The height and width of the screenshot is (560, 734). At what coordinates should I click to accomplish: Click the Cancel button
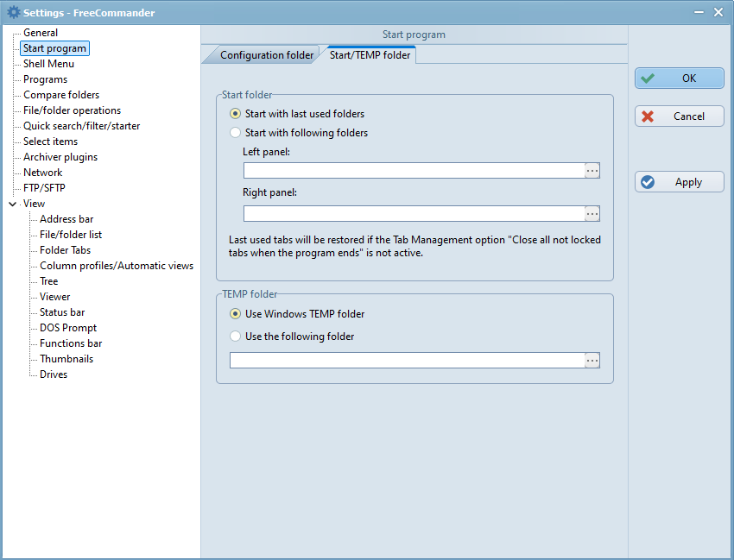pyautogui.click(x=680, y=116)
